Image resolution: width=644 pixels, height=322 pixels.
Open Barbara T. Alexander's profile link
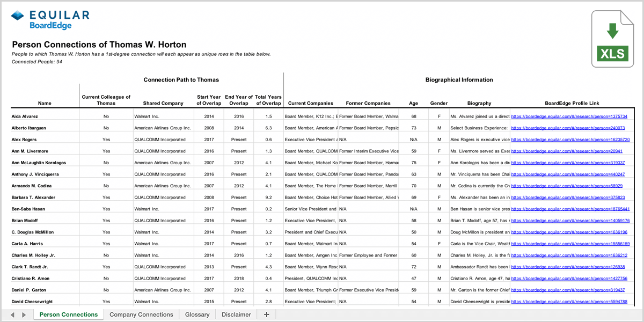569,197
